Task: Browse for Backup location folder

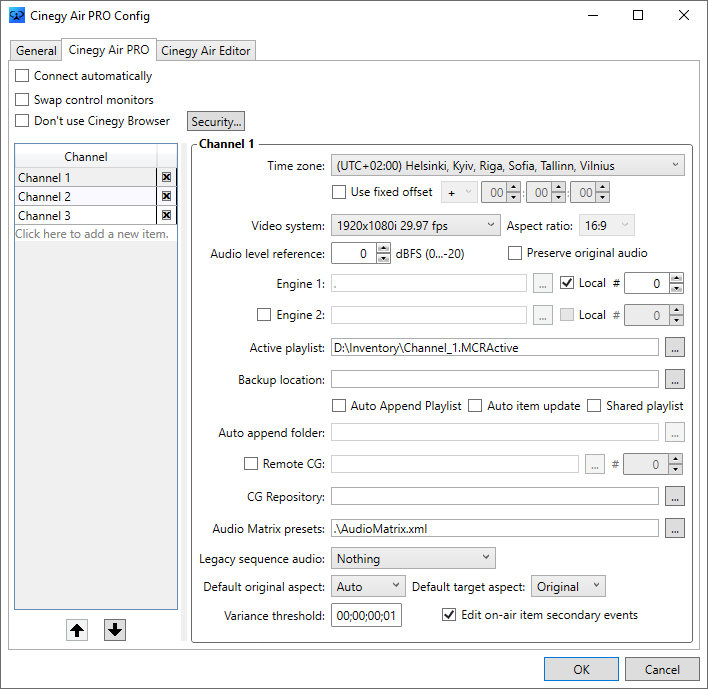Action: (675, 379)
